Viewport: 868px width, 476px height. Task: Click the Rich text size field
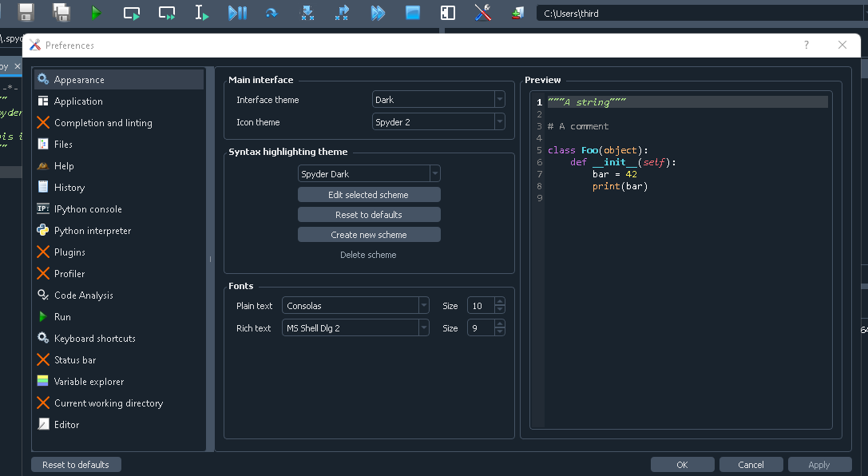[481, 328]
